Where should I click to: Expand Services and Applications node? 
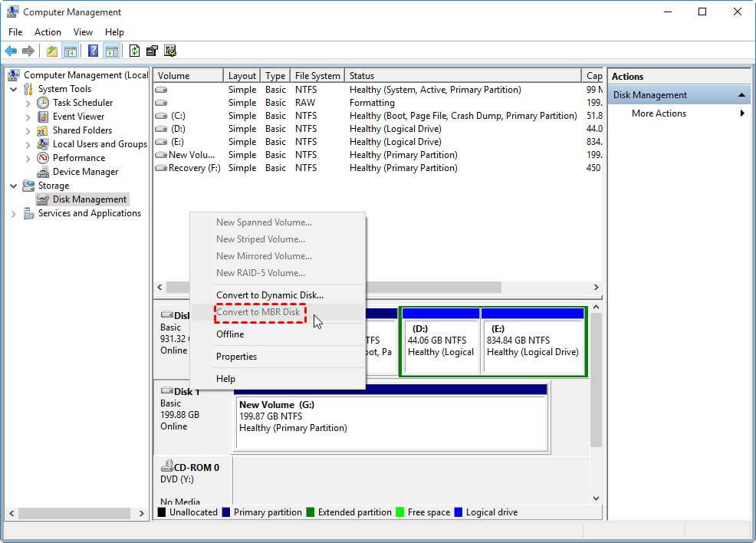pyautogui.click(x=13, y=213)
